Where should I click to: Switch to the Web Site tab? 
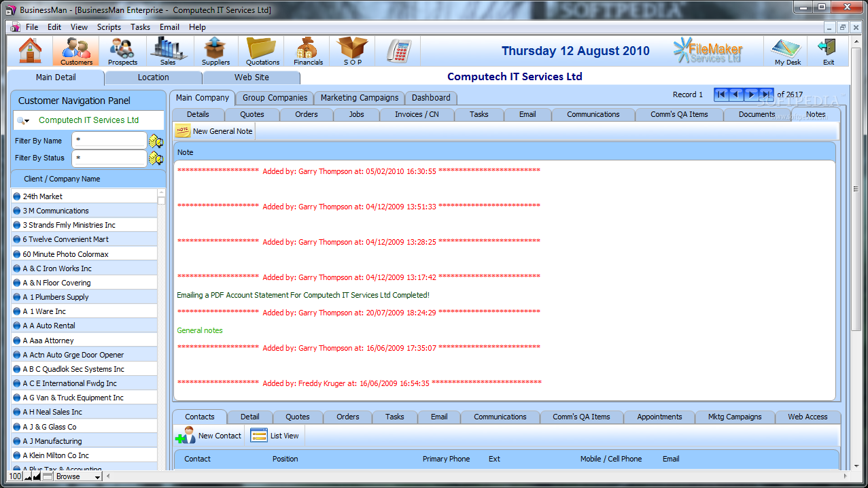pos(251,77)
